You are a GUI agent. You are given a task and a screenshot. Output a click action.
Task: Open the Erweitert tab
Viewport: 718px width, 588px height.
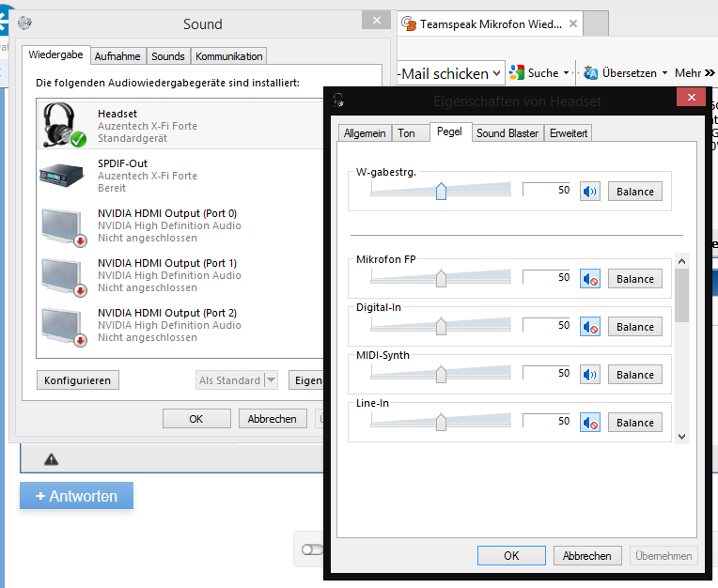(569, 133)
